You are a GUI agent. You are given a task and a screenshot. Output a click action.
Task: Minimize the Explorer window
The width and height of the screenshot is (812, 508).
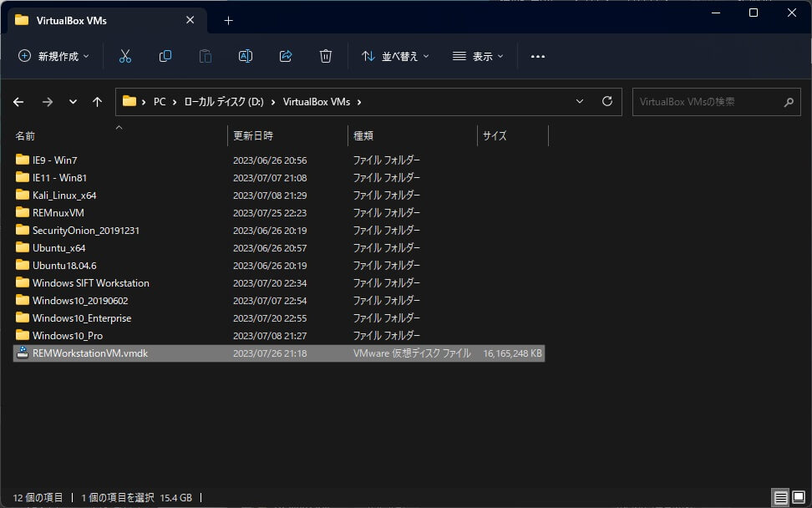(716, 13)
